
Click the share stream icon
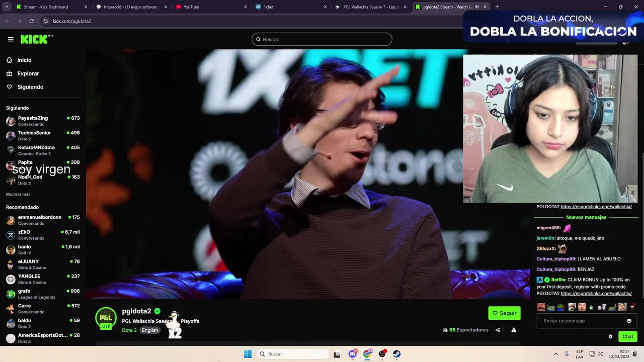tap(498, 330)
